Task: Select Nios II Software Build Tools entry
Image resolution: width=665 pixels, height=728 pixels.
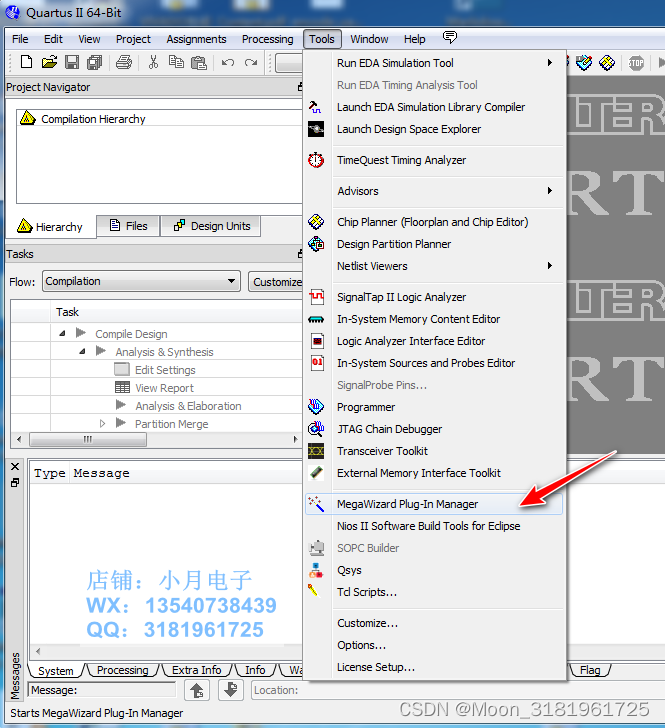Action: (428, 526)
